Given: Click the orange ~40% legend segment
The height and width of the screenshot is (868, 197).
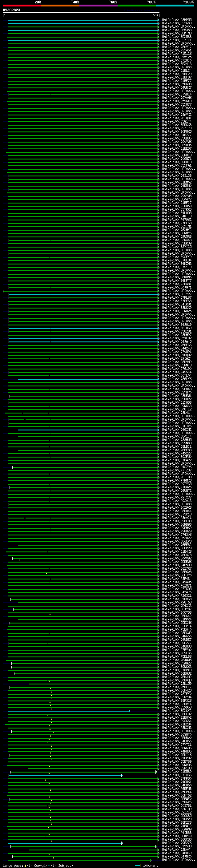Looking at the screenshot, I should [x=60, y=6].
